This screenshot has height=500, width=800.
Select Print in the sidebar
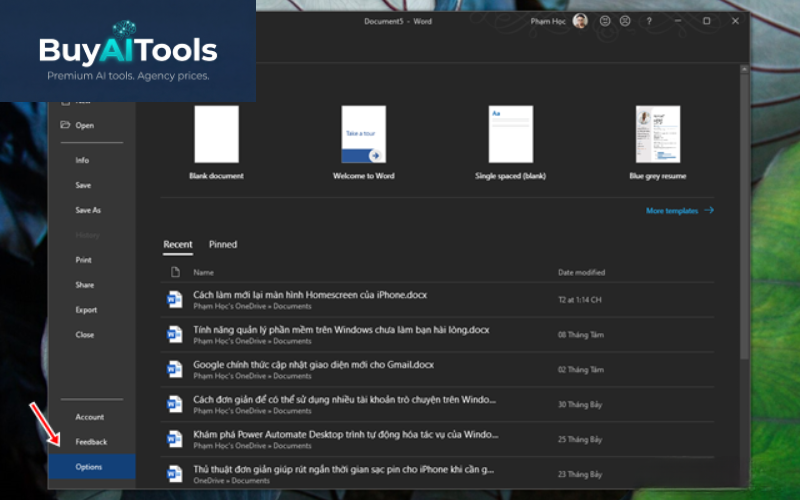coord(84,260)
